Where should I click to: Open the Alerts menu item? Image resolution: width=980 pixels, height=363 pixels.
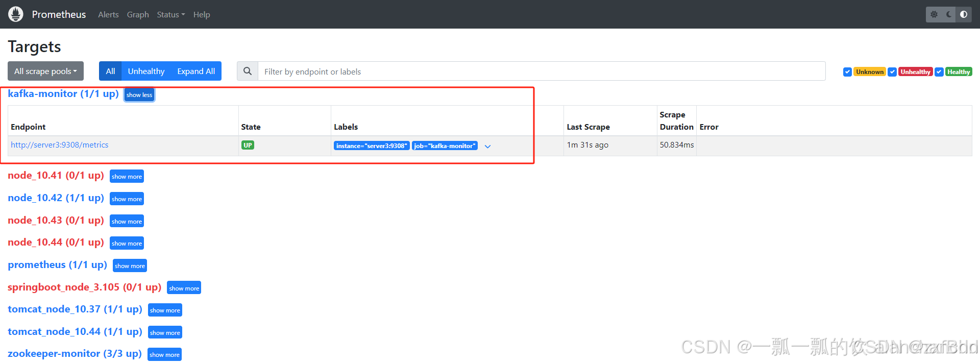pyautogui.click(x=108, y=14)
